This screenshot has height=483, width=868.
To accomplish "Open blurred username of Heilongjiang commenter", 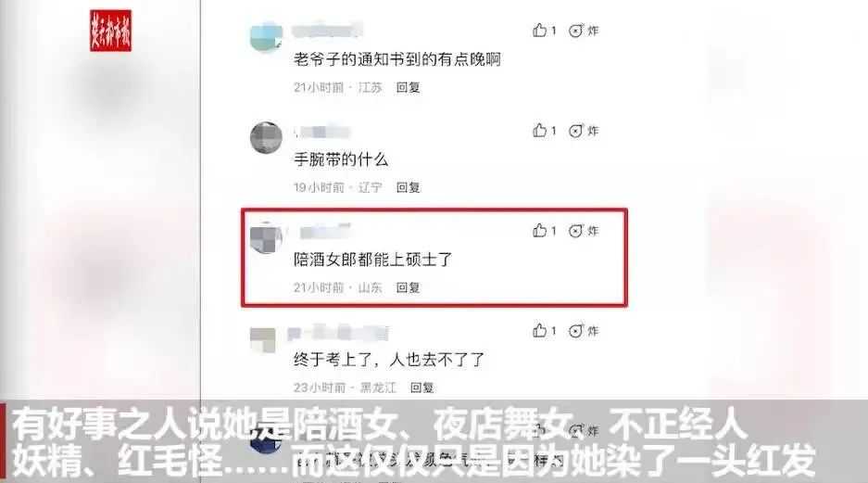I will [338, 333].
